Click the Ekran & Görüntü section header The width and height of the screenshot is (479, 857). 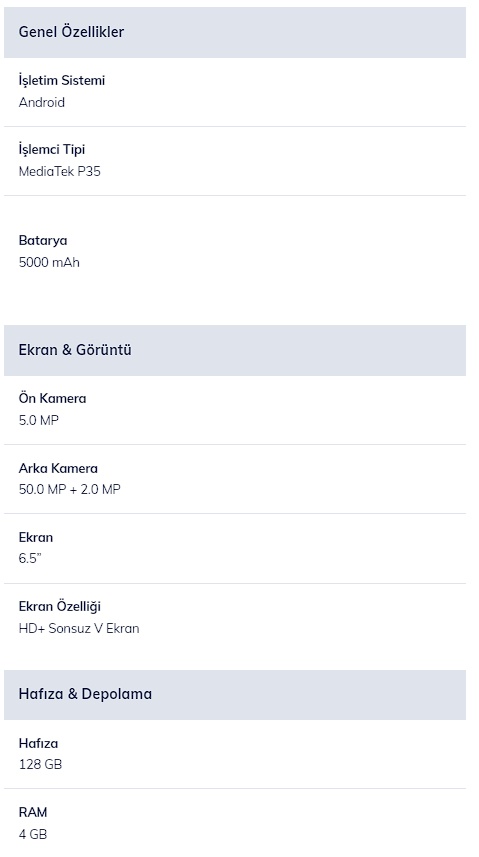235,350
